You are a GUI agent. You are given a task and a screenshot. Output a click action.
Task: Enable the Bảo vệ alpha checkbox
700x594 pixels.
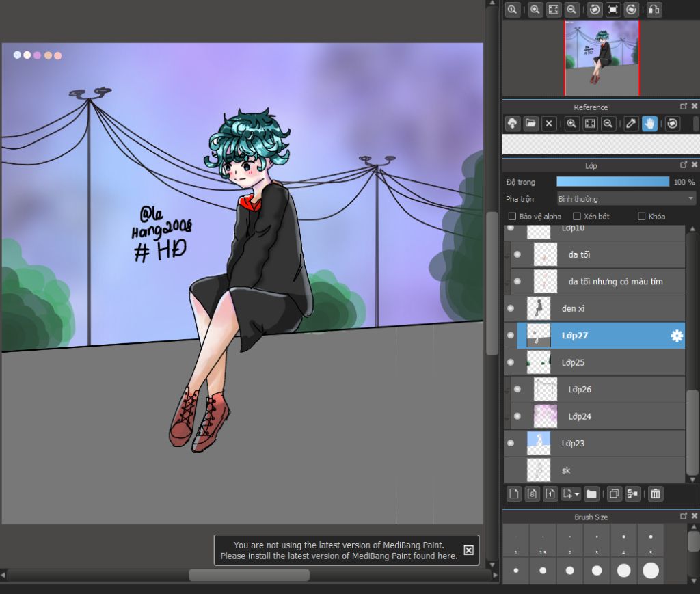(x=512, y=217)
